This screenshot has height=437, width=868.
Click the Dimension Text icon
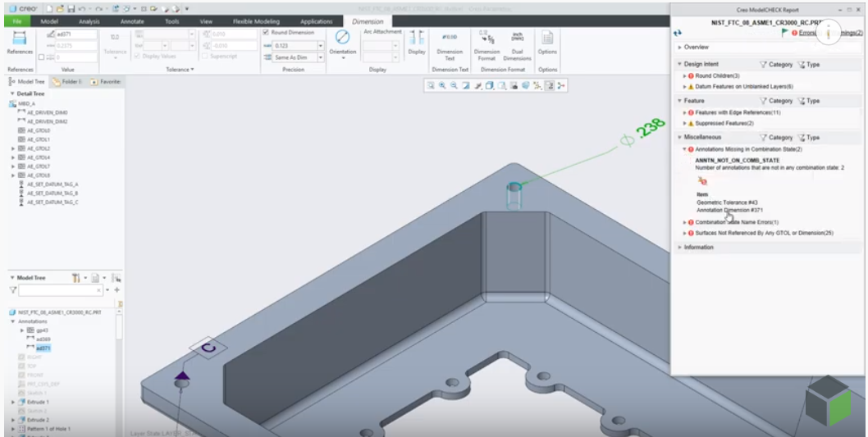pos(450,41)
